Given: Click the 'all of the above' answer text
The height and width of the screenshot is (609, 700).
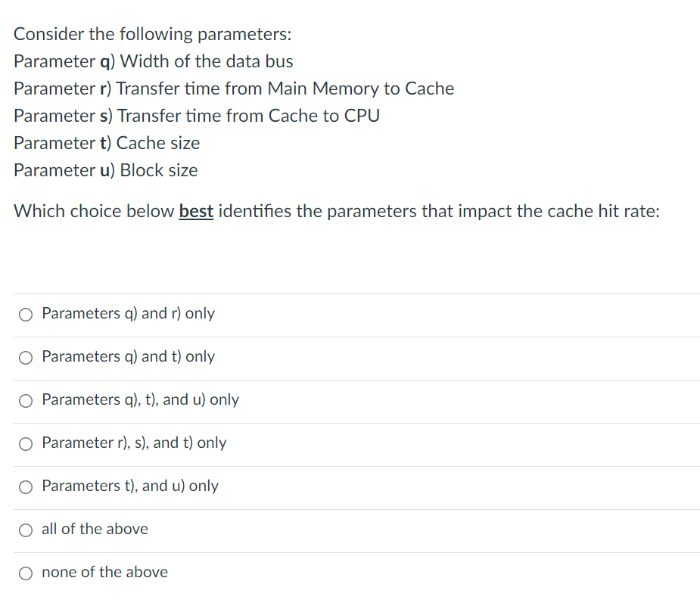Looking at the screenshot, I should pyautogui.click(x=95, y=529).
